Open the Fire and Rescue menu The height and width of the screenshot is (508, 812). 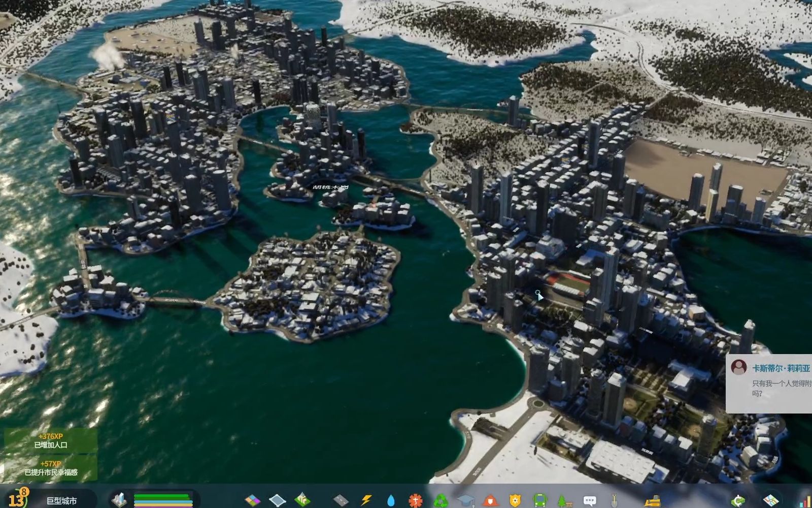pyautogui.click(x=490, y=500)
